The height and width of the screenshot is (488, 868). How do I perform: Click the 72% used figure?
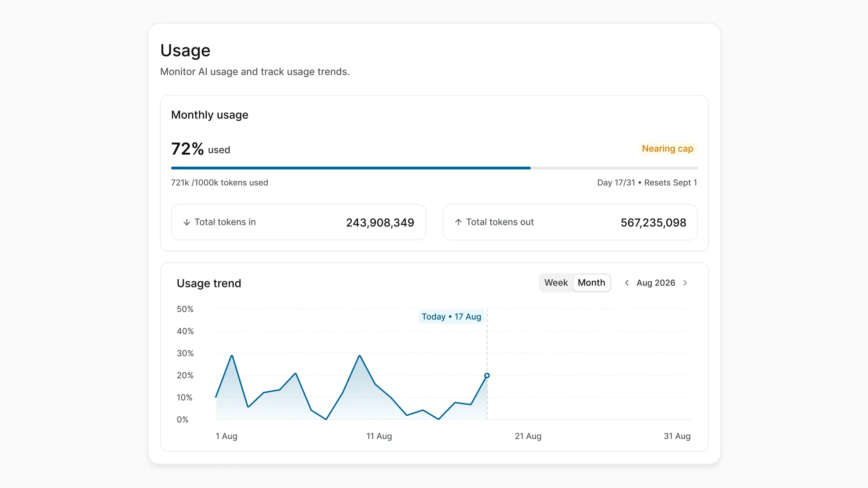tap(200, 149)
